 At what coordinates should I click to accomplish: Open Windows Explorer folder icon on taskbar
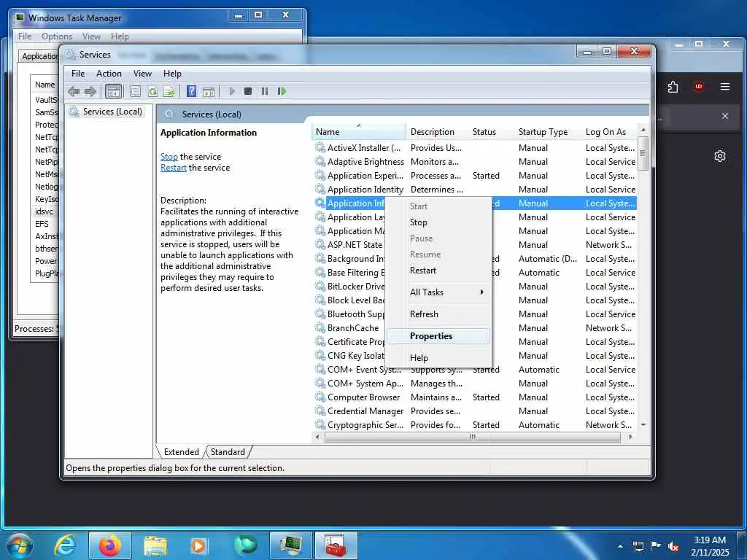pyautogui.click(x=155, y=545)
